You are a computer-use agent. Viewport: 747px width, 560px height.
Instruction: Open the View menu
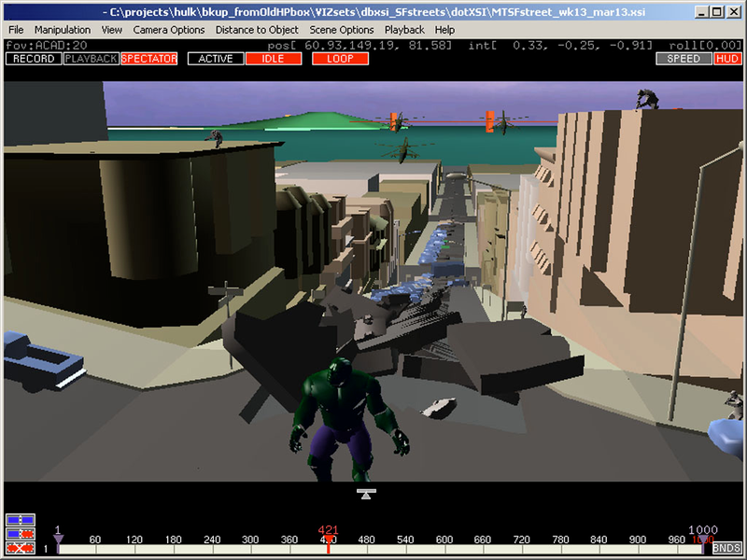click(111, 30)
